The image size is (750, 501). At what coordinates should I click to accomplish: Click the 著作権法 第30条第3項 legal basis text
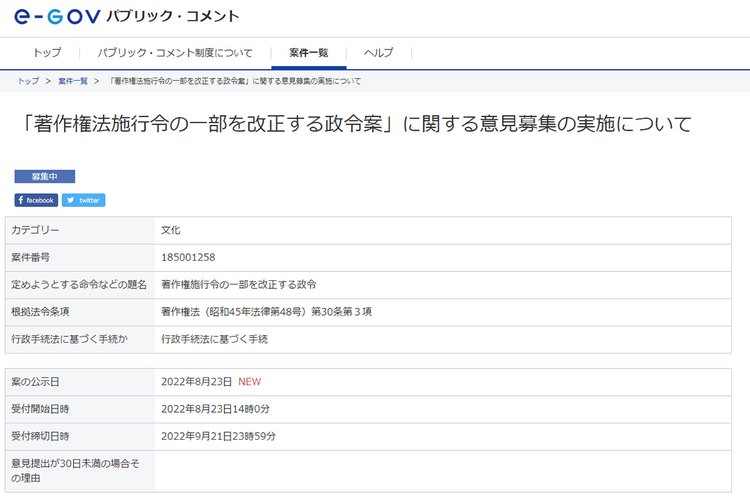[266, 312]
